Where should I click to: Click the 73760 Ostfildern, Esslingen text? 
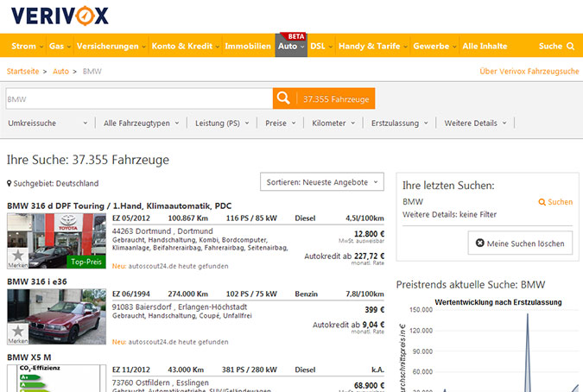[161, 383]
